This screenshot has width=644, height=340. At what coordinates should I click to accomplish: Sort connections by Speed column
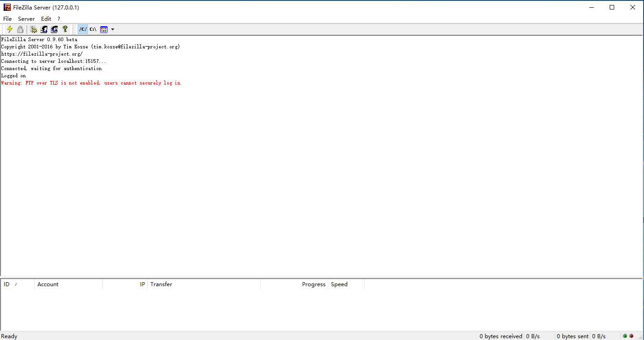coord(346,284)
